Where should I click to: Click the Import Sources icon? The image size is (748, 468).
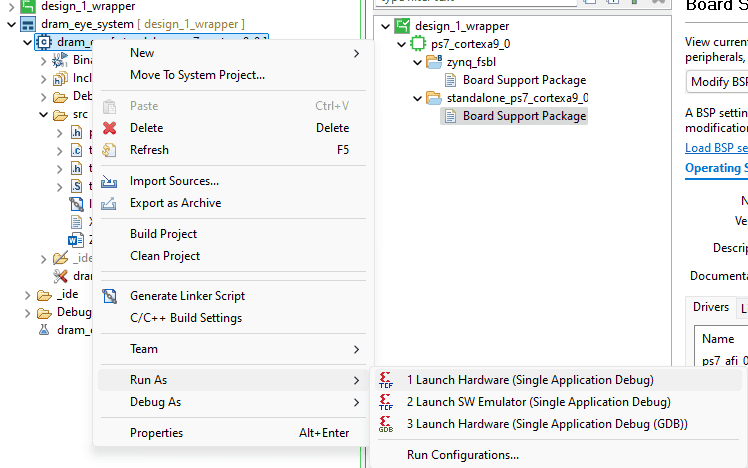coord(110,181)
